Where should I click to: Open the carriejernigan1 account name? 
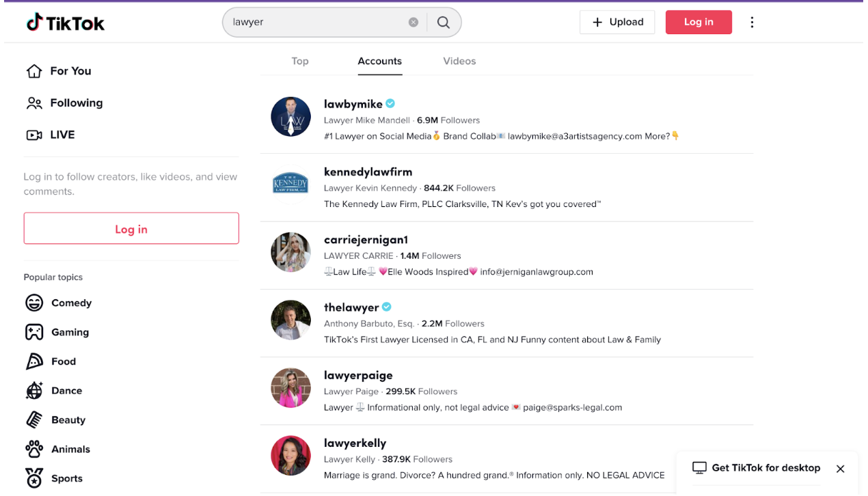[x=366, y=240]
